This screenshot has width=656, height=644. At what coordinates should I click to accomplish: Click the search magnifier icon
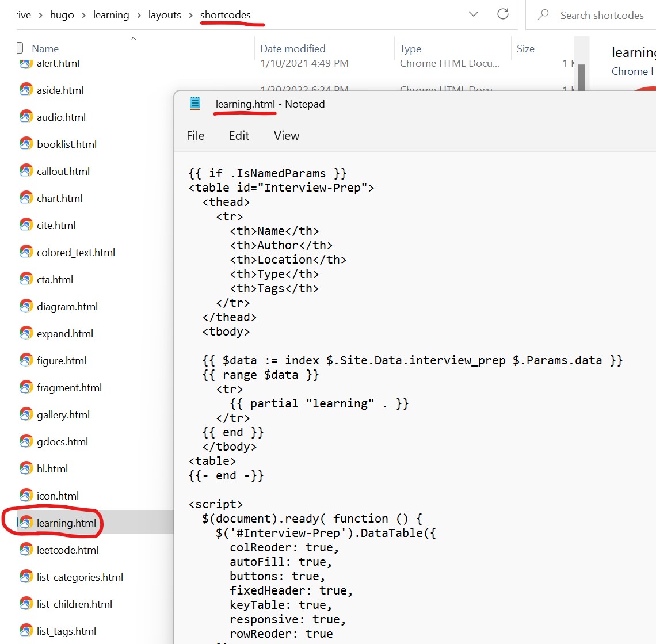pyautogui.click(x=543, y=15)
